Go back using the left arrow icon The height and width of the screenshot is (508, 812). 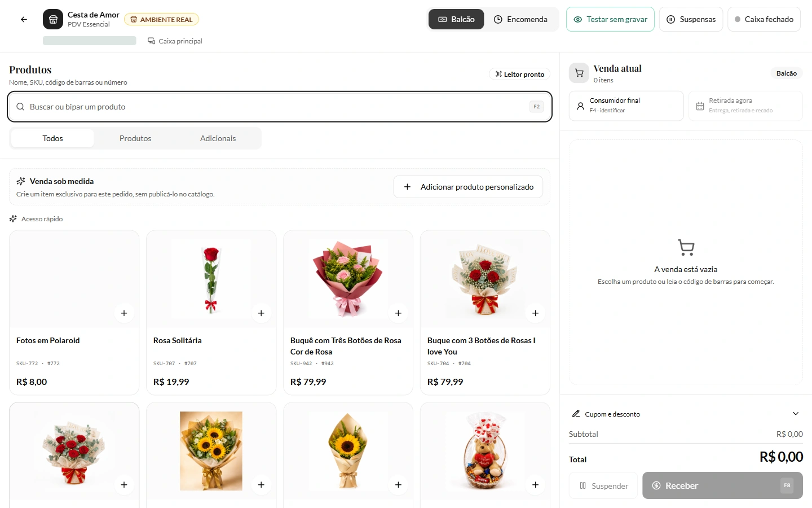point(24,19)
